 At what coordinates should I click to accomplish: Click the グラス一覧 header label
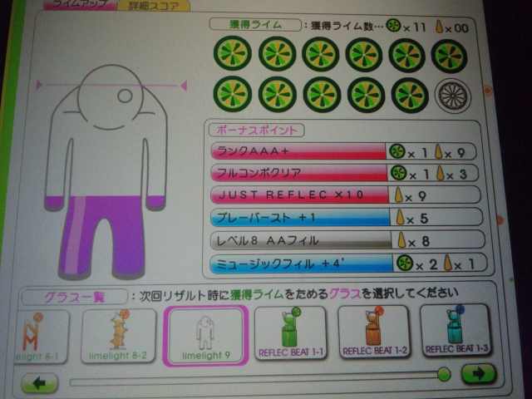(x=75, y=298)
